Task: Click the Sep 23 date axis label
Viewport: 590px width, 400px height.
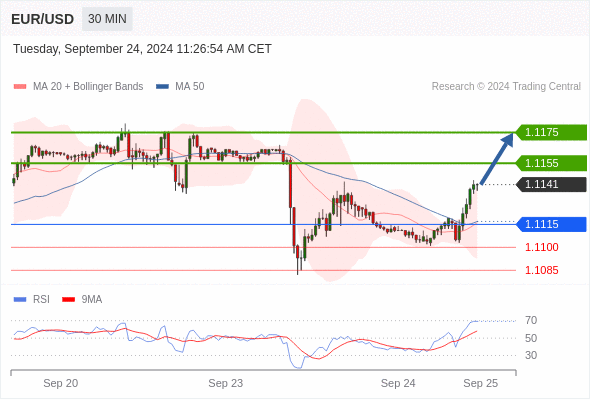Action: coord(226,383)
